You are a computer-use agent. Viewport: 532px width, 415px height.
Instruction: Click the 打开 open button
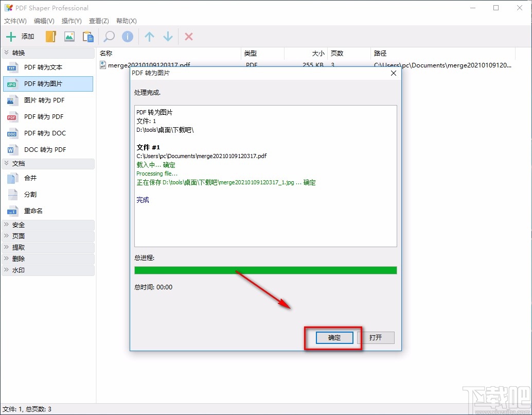click(x=376, y=338)
